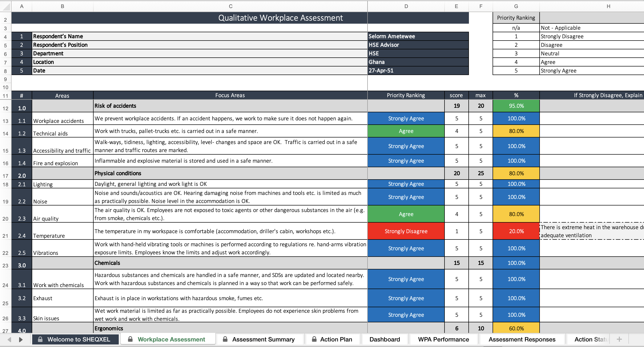Open the Welcome to SHEQXEL tab
Screen dimensions: 644x347
click(x=75, y=339)
